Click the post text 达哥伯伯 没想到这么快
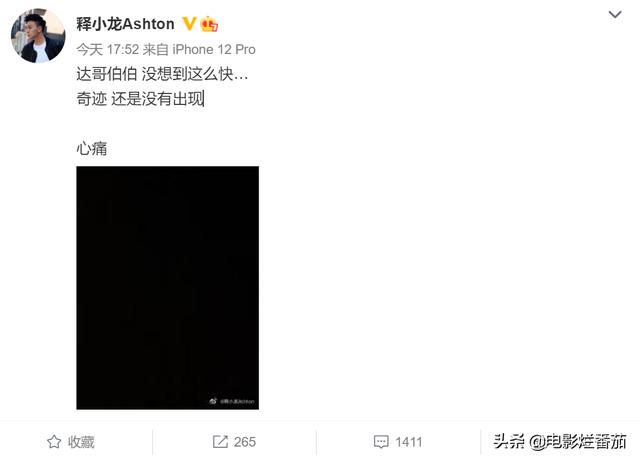Viewport: 640px width, 463px height. [x=162, y=74]
